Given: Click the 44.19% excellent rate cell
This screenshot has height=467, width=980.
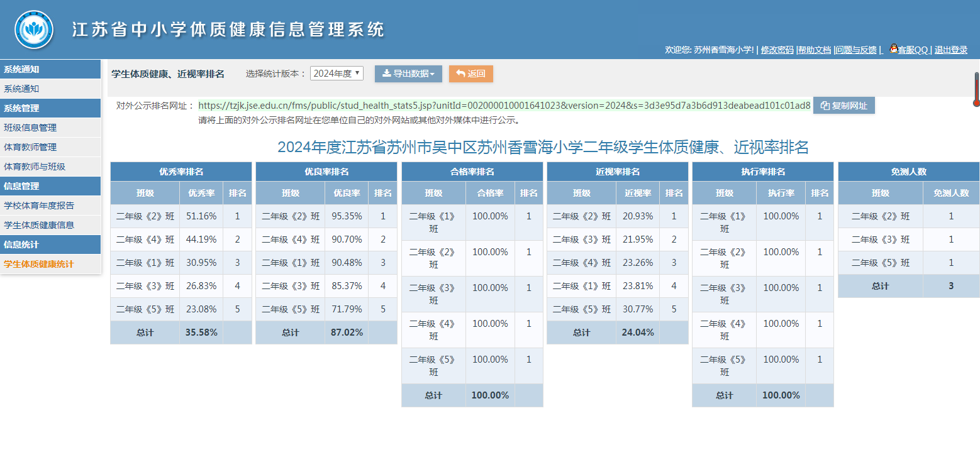Looking at the screenshot, I should [201, 239].
